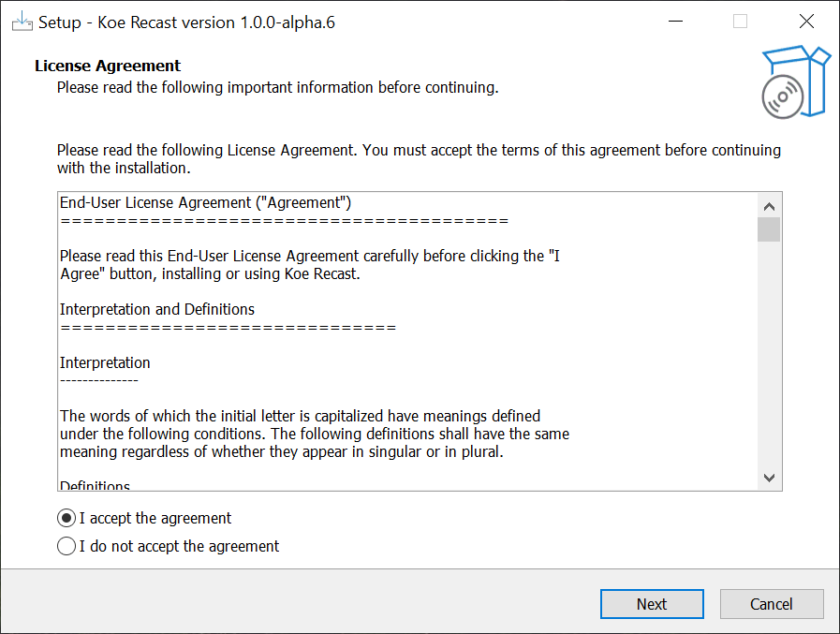Image resolution: width=840 pixels, height=634 pixels.
Task: Click paragraph starting "The words of which"
Action: 315,434
